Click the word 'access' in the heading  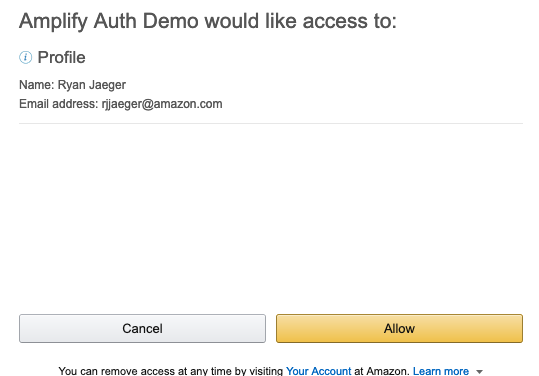(x=335, y=21)
